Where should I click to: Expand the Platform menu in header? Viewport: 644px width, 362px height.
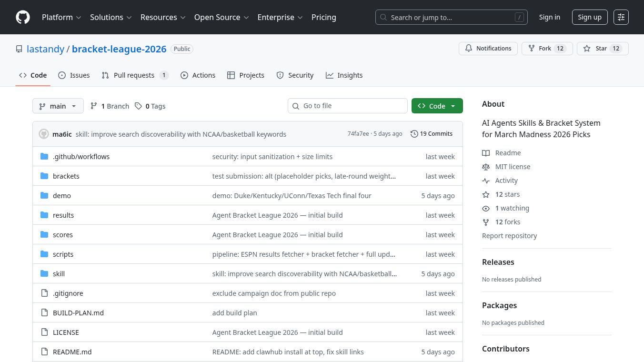point(61,17)
